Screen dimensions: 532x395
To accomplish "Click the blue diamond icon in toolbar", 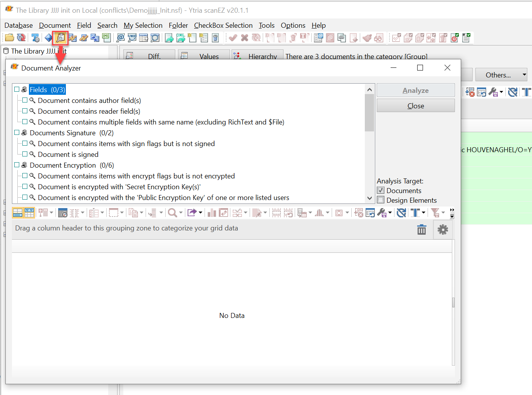I will point(49,38).
